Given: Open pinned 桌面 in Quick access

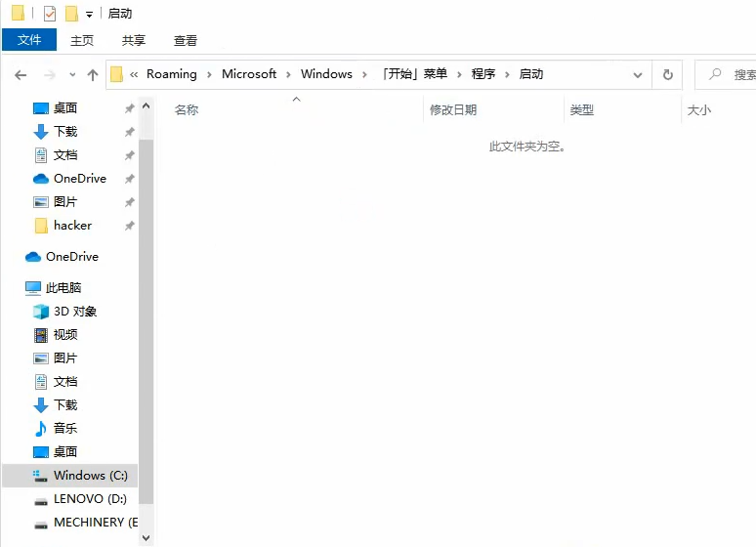Looking at the screenshot, I should [x=65, y=108].
